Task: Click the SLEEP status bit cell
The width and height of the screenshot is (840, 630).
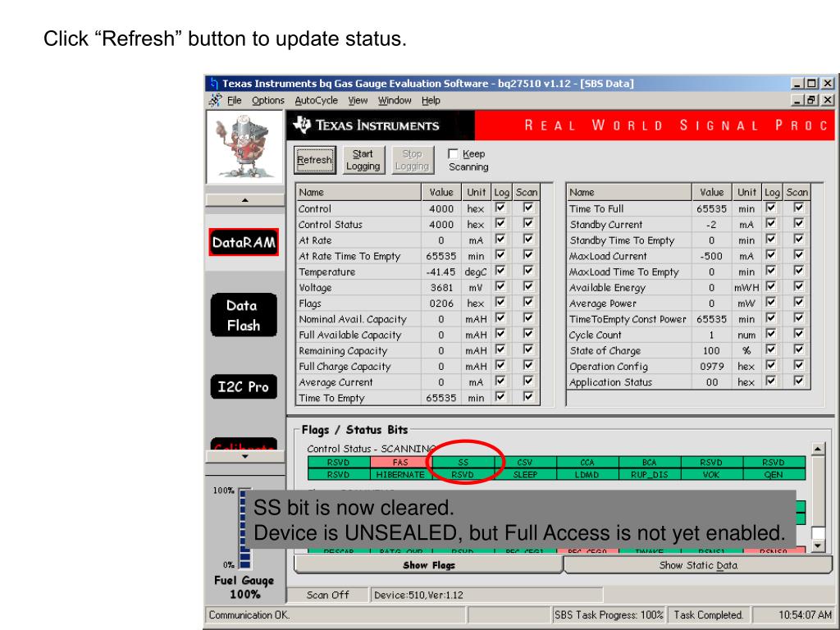Action: click(x=525, y=475)
